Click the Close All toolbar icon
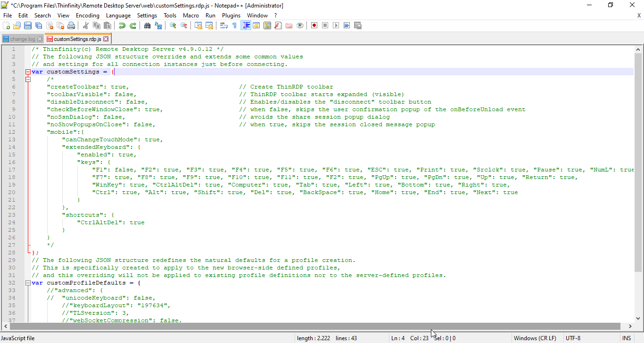 (x=60, y=25)
